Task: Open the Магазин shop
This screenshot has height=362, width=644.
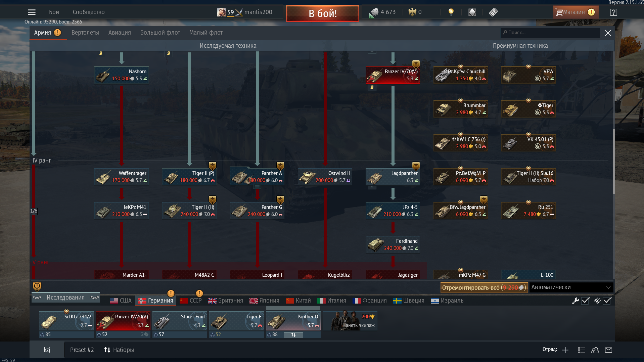Action: (575, 12)
